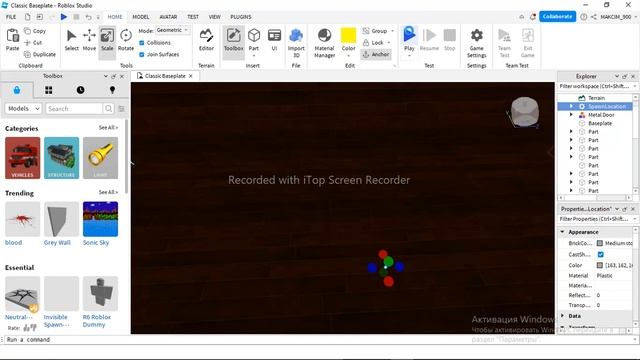Toggle the Collisions checkbox

tap(142, 42)
